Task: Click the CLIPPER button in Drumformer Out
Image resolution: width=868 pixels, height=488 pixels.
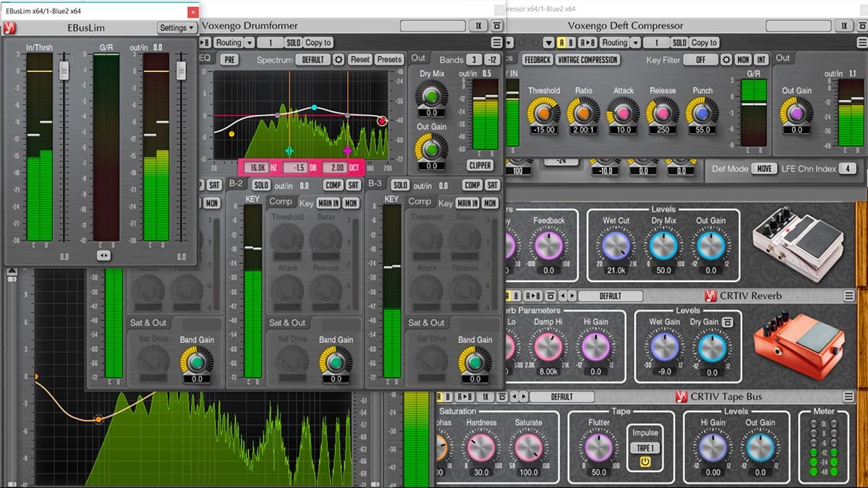Action: pos(480,165)
